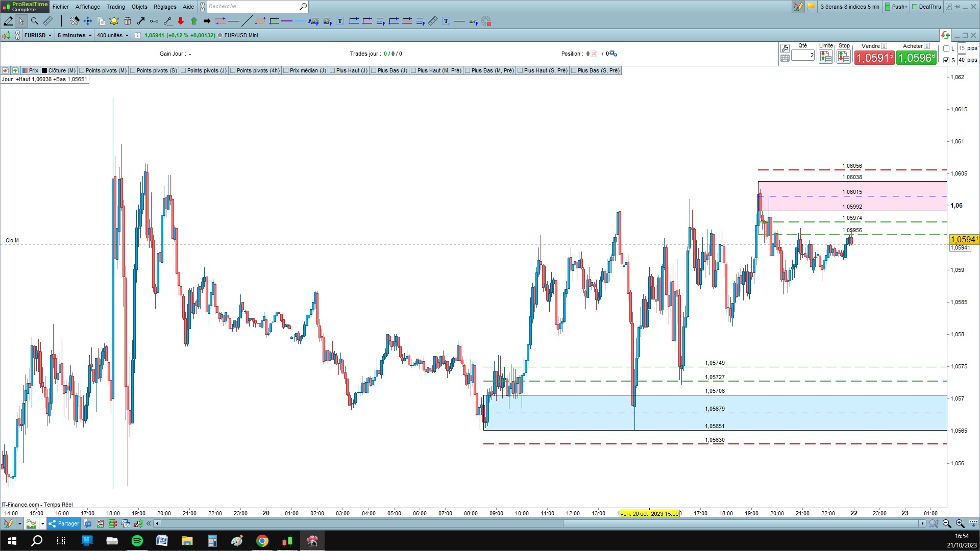Toggle the Points pivots (M) checkbox
Screen dimensions: 980x551
click(x=82, y=70)
